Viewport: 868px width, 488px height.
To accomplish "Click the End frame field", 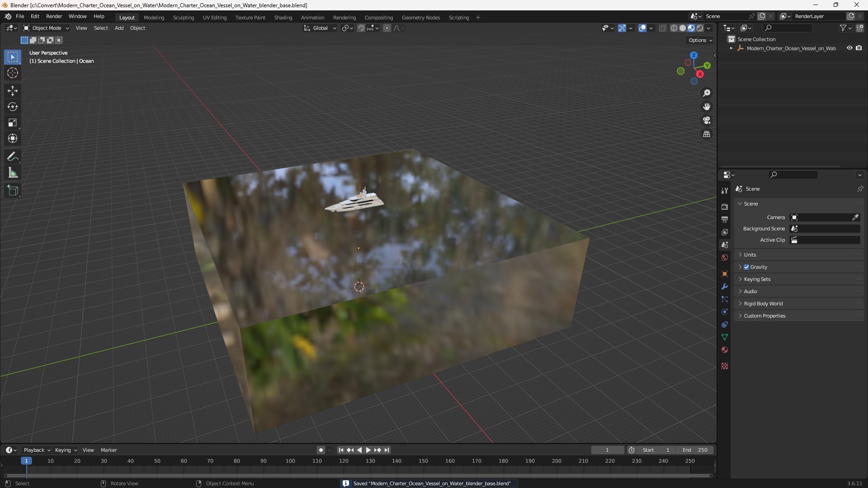I will (x=695, y=450).
